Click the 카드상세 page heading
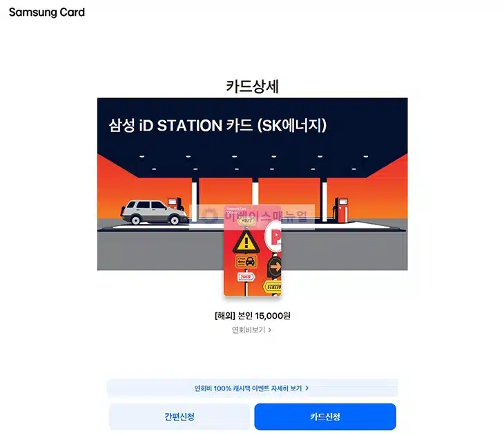504x434 pixels. pyautogui.click(x=252, y=86)
